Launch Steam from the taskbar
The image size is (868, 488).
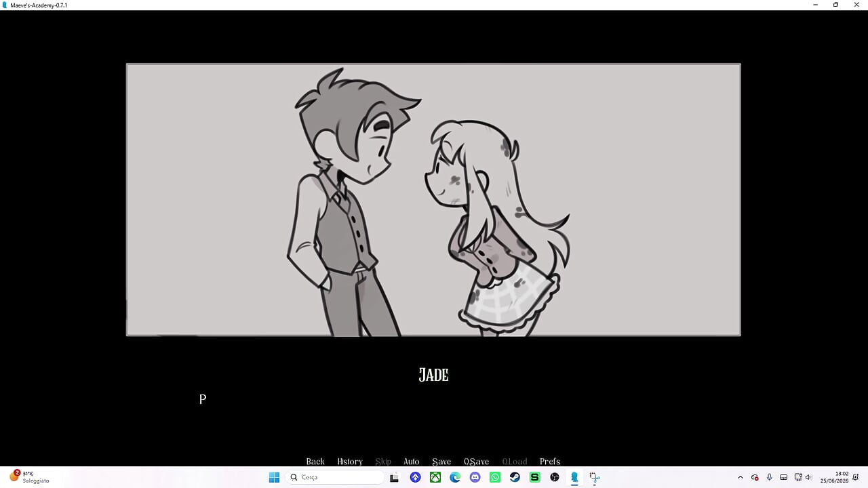click(x=515, y=477)
